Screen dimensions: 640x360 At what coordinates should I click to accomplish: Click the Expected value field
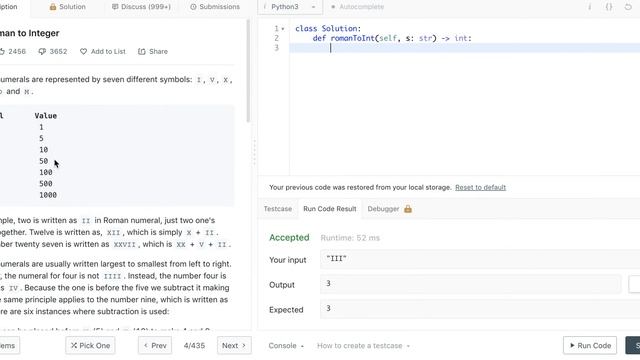pos(480,309)
